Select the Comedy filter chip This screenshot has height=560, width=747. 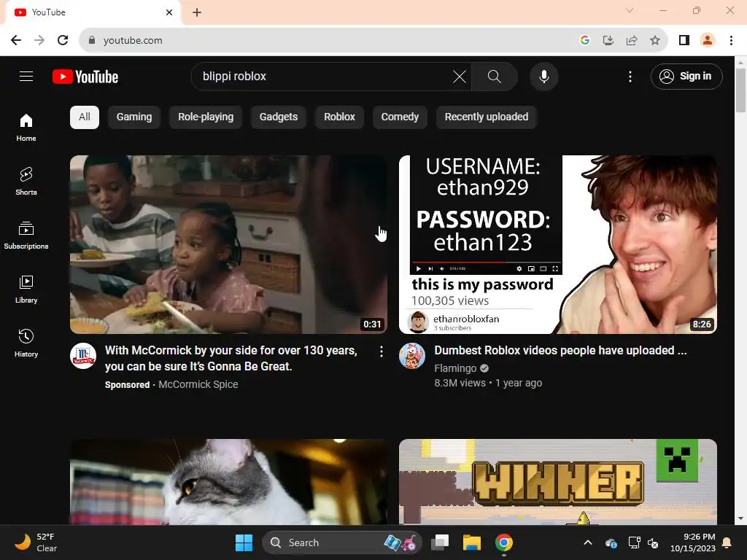(400, 117)
